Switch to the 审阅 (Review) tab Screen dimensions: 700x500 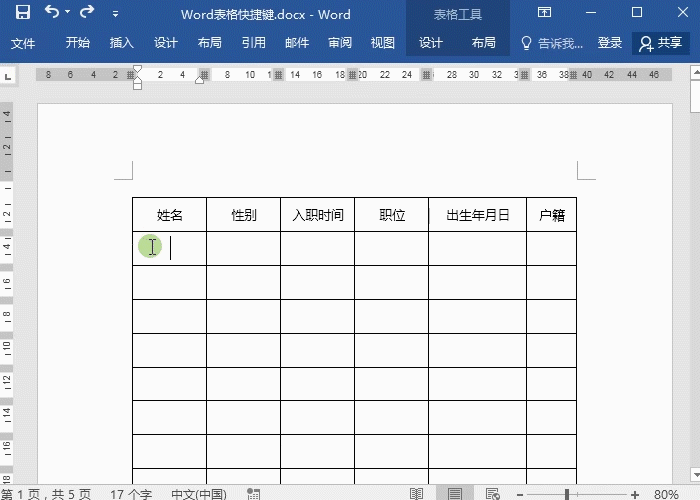pyautogui.click(x=340, y=43)
